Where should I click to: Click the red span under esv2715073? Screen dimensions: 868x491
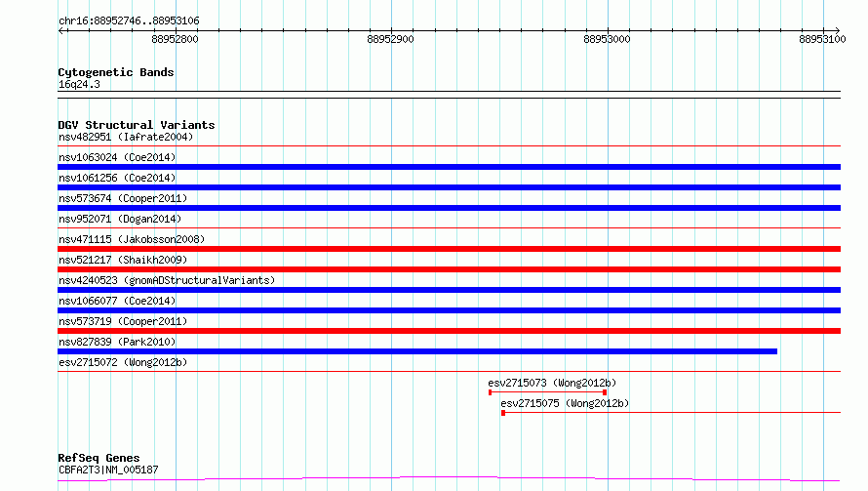click(x=547, y=392)
